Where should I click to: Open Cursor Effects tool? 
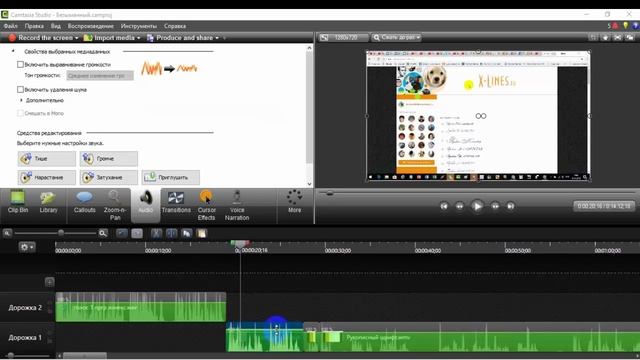207,205
